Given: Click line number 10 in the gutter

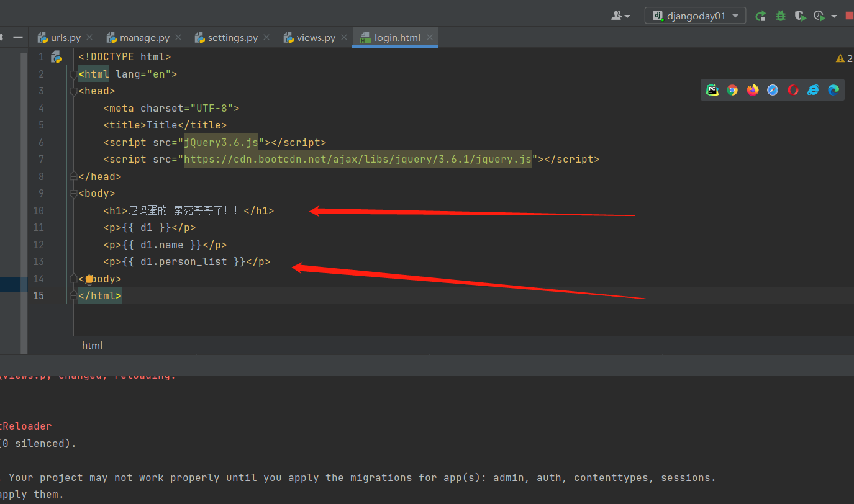Looking at the screenshot, I should pyautogui.click(x=39, y=211).
